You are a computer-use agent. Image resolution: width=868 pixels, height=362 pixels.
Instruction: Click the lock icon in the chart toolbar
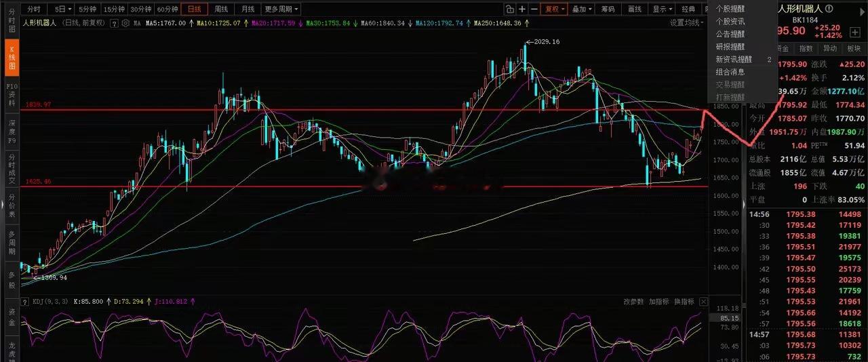pyautogui.click(x=509, y=9)
